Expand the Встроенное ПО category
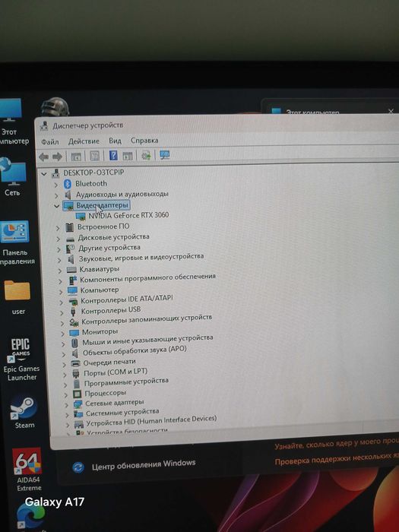Viewport: 399px width, 532px height. 58,228
